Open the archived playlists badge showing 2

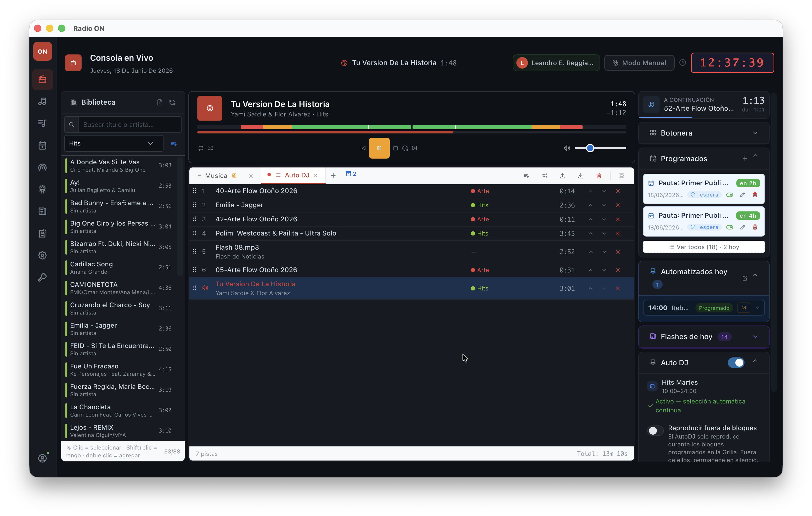(351, 174)
